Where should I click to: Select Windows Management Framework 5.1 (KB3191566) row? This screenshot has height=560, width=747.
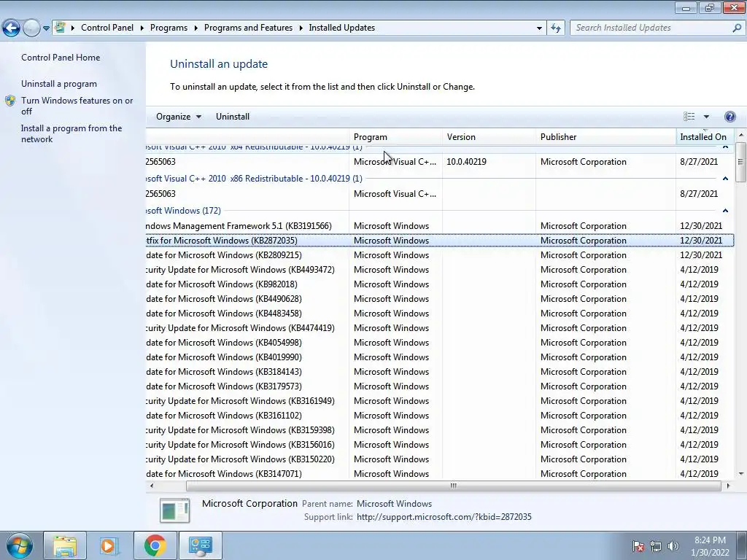[x=440, y=226]
